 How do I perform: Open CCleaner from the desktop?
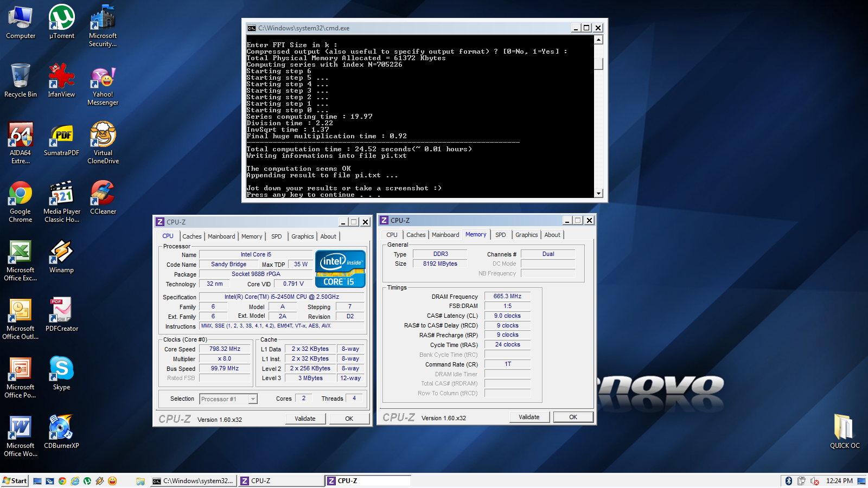[x=103, y=198]
